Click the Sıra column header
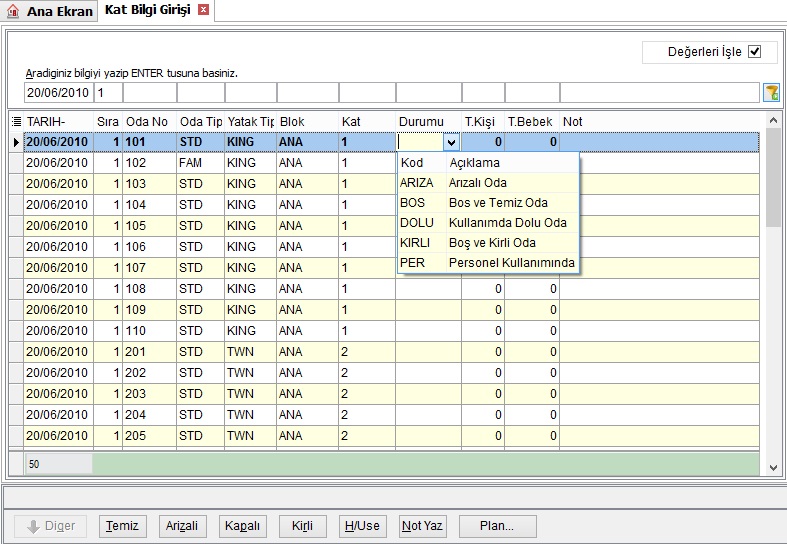787x544 pixels. coord(108,121)
